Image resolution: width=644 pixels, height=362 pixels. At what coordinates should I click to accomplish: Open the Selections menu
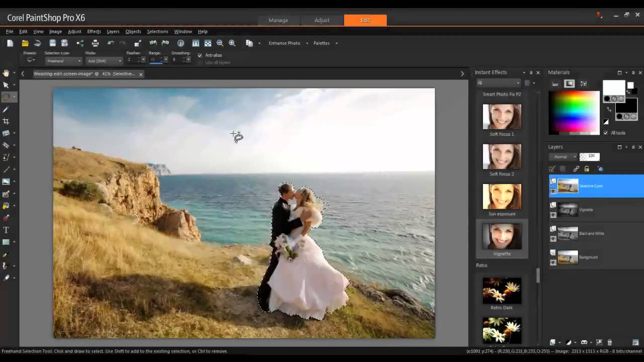[x=157, y=31]
